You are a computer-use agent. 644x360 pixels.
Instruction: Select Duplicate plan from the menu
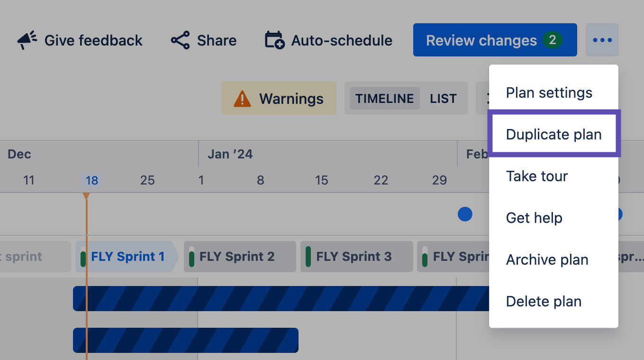(553, 134)
